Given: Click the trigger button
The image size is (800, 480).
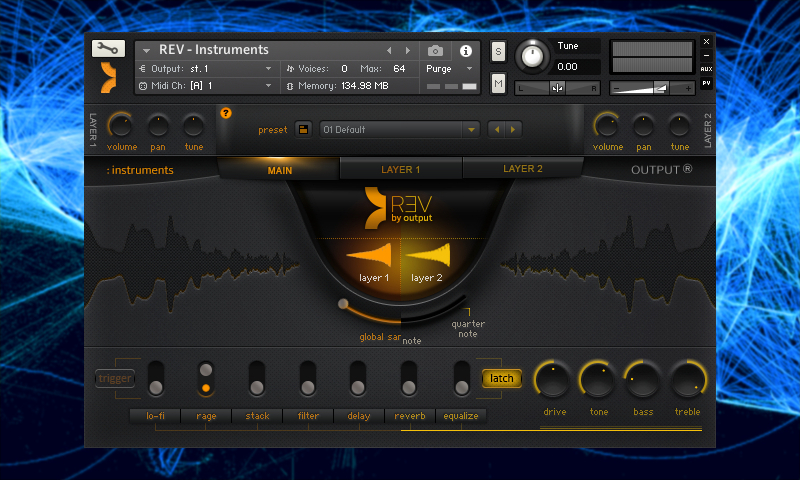Looking at the screenshot, I should [115, 378].
